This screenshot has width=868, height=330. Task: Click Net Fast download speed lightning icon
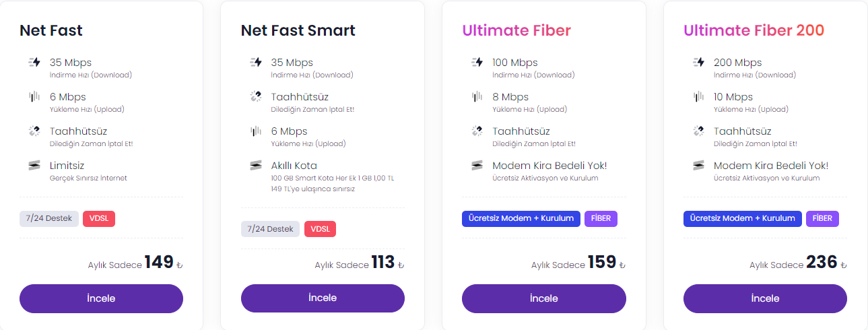[34, 63]
